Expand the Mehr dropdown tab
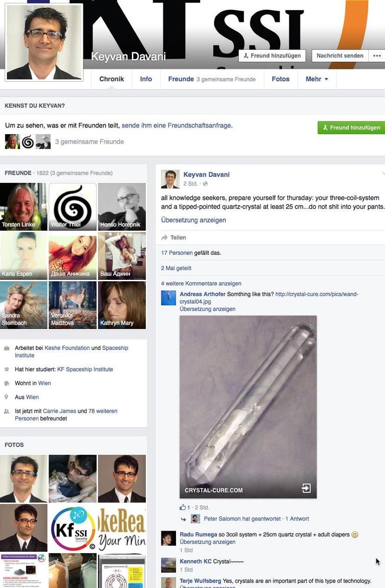This screenshot has height=588, width=385. (x=317, y=79)
